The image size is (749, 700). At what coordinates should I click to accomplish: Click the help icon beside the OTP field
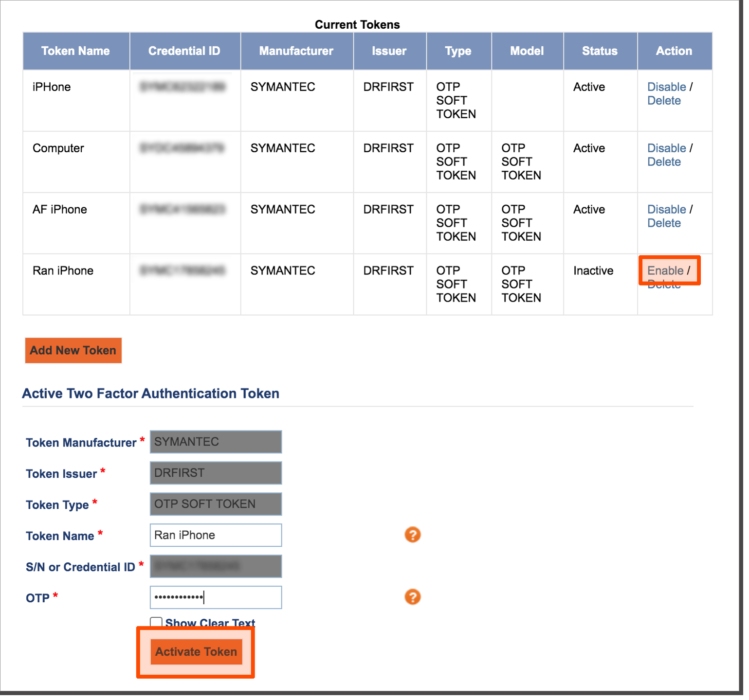[x=412, y=596]
